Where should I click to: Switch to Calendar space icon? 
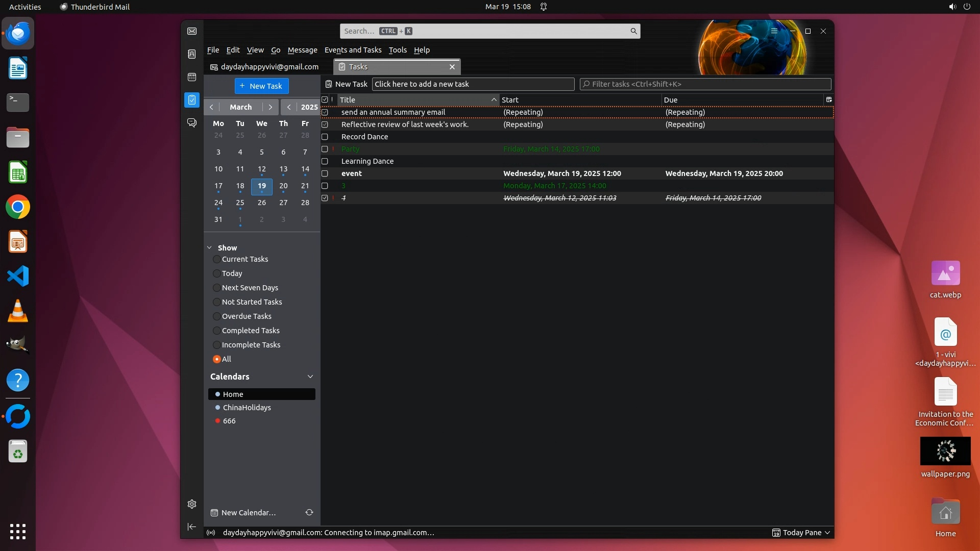[x=192, y=77]
